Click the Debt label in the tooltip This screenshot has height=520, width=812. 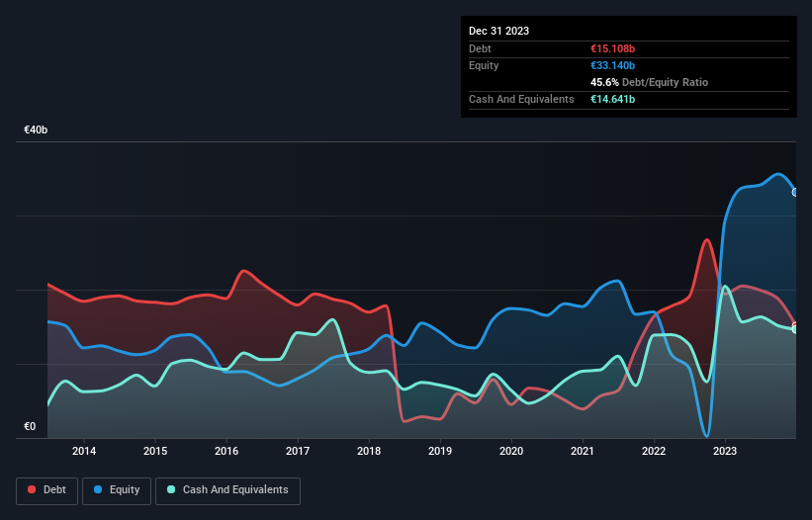tap(480, 48)
